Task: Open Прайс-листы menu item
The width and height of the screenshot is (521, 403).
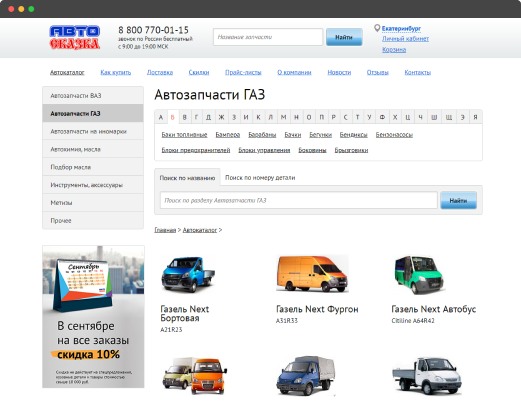Action: (x=243, y=72)
